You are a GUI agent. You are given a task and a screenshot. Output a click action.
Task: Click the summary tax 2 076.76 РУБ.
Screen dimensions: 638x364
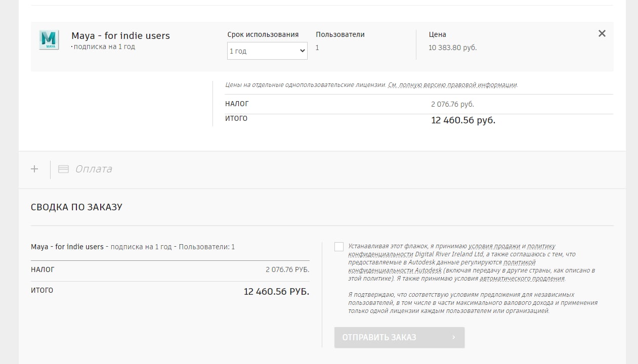(x=287, y=270)
